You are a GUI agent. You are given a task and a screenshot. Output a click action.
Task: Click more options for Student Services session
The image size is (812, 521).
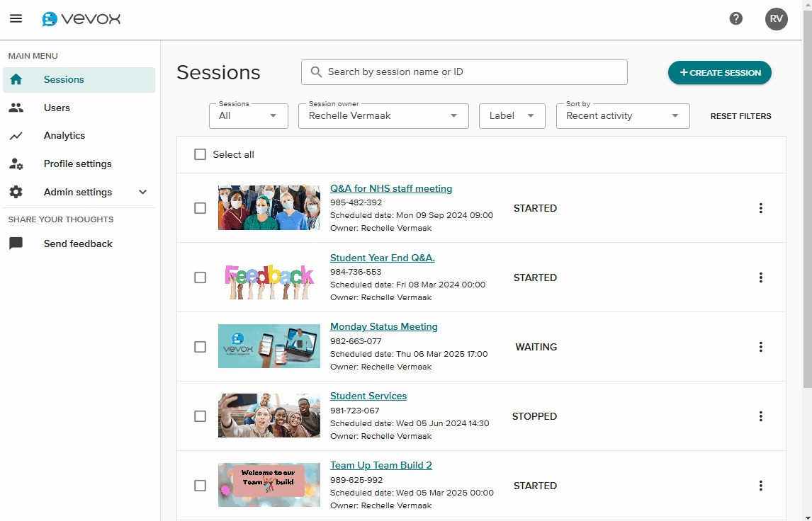tap(760, 416)
